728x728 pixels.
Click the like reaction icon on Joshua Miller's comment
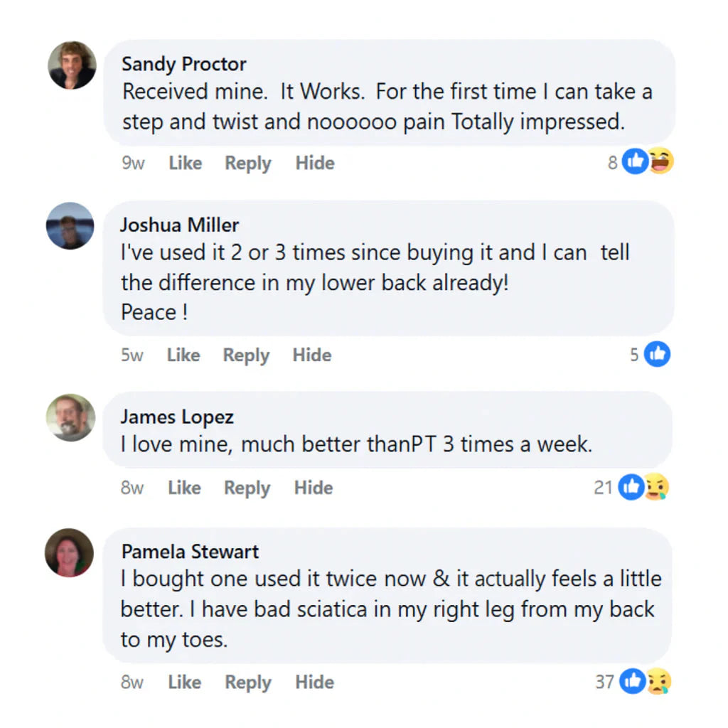657,353
